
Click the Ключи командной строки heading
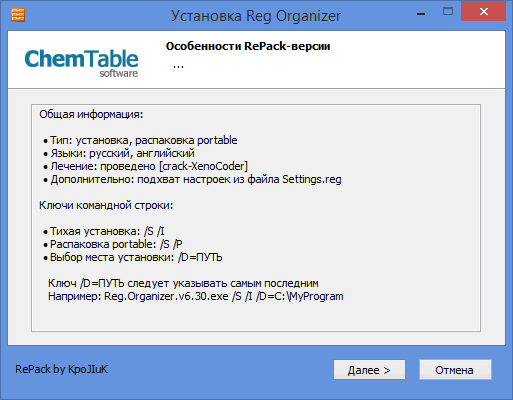[x=106, y=205]
